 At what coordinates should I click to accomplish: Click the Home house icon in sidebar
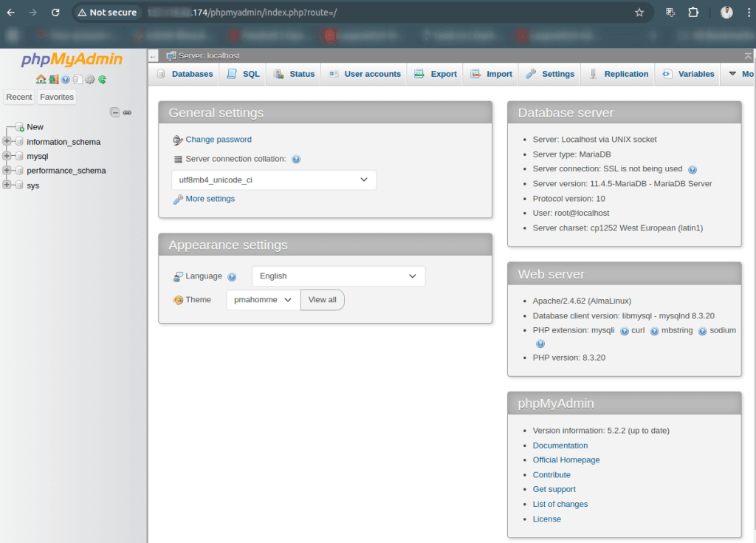click(x=41, y=79)
